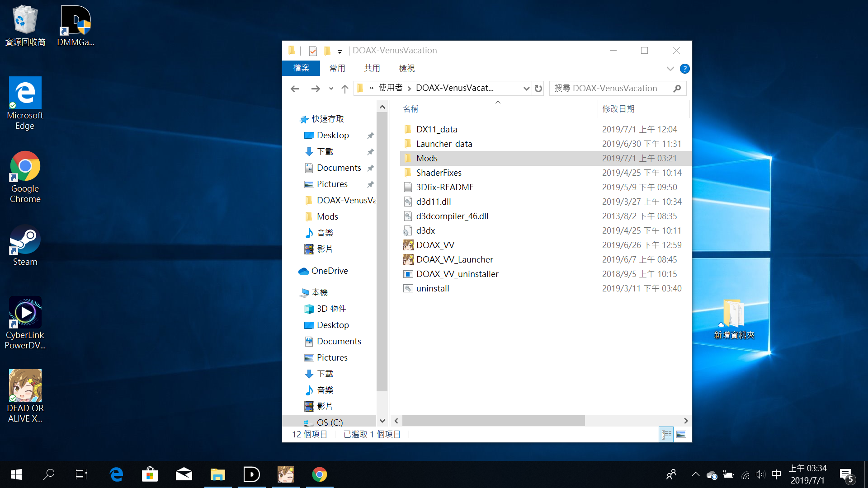Open the recent locations dropdown
This screenshot has width=868, height=488.
(x=331, y=89)
